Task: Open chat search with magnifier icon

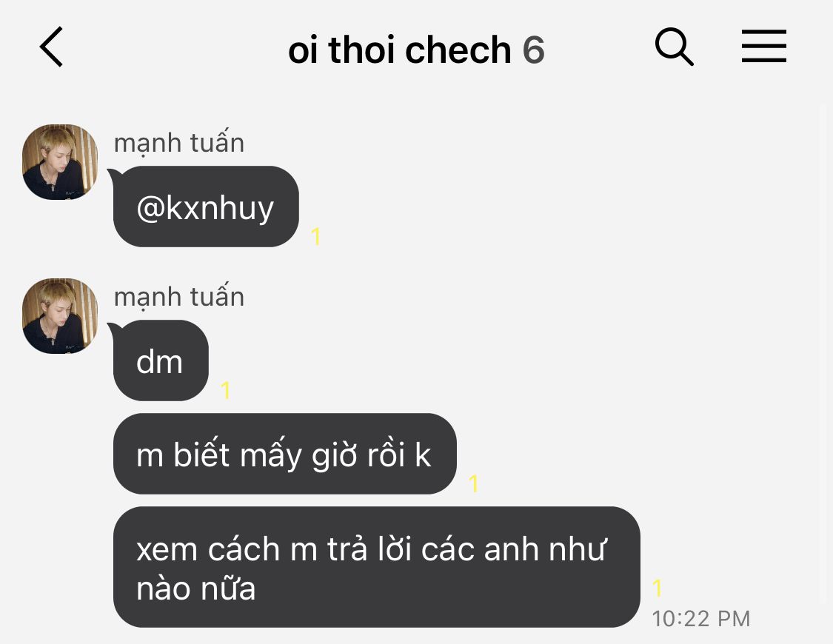Action: [x=674, y=47]
